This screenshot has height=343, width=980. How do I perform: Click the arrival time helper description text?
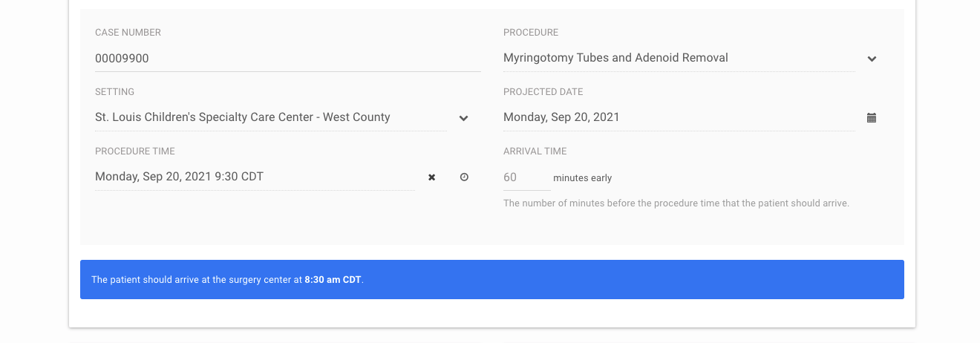(x=676, y=203)
